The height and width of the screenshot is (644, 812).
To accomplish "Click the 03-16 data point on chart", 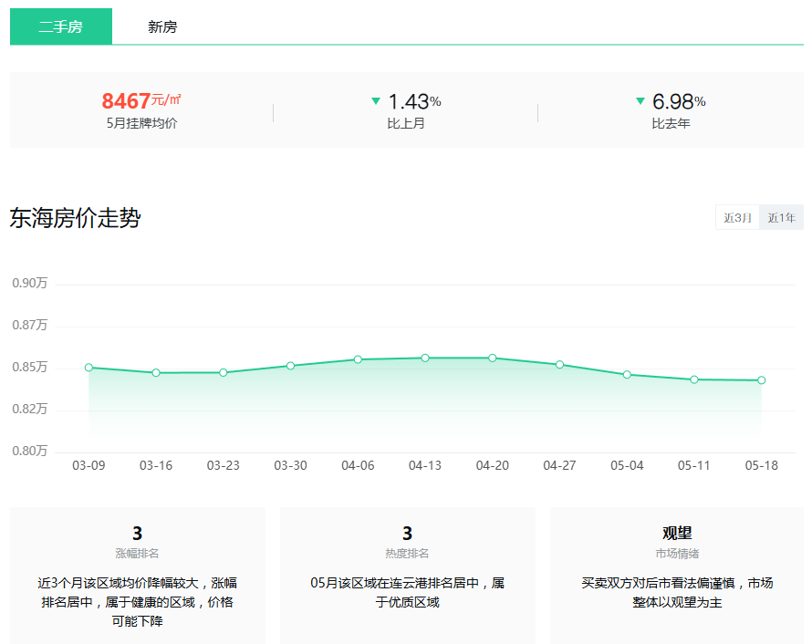I will click(x=156, y=373).
